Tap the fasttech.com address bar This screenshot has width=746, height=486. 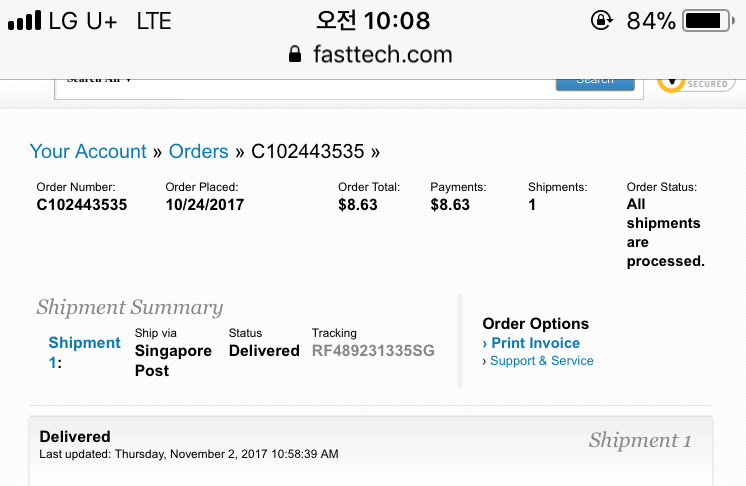(371, 54)
